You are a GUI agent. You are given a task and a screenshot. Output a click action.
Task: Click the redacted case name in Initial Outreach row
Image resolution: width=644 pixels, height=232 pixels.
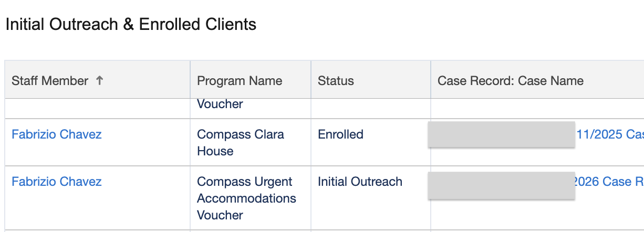click(x=502, y=185)
